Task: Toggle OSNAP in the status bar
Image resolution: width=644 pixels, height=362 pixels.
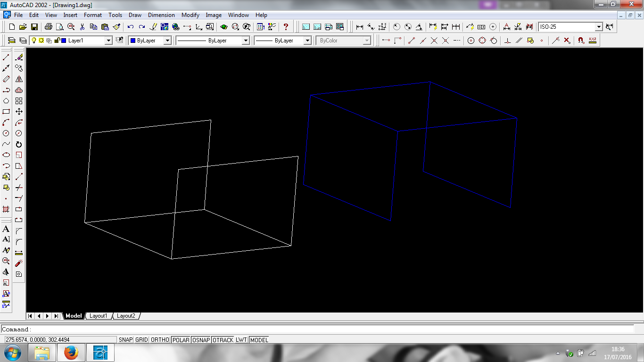Action: pyautogui.click(x=201, y=340)
